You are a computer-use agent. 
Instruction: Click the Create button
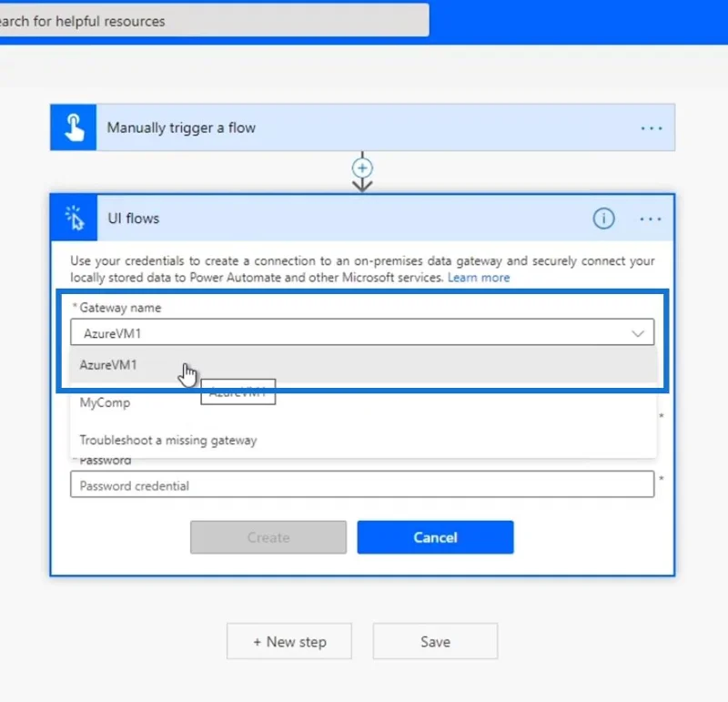coord(268,537)
